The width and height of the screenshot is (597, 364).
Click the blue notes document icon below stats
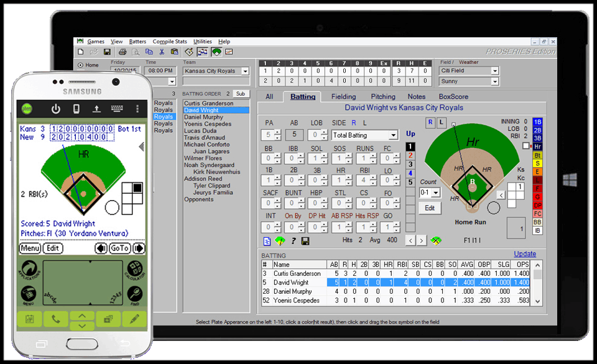click(267, 241)
